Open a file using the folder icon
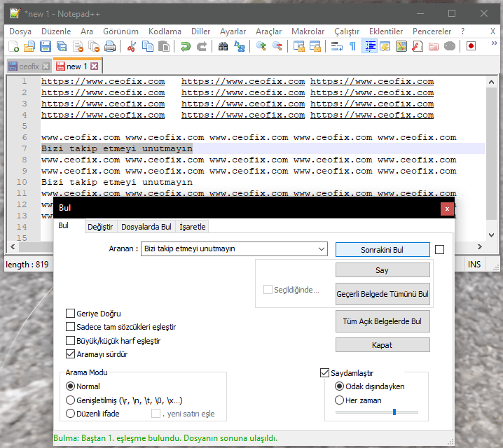 click(29, 46)
